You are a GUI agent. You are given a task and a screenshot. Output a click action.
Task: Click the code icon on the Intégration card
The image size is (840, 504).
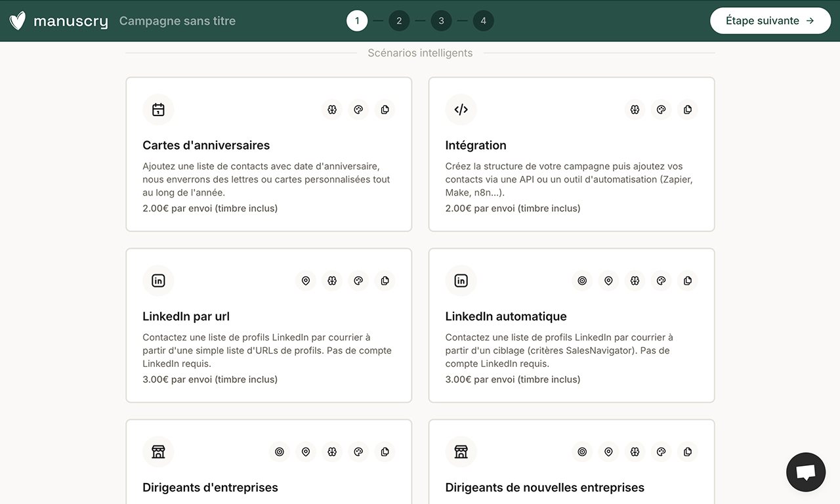[x=461, y=109]
